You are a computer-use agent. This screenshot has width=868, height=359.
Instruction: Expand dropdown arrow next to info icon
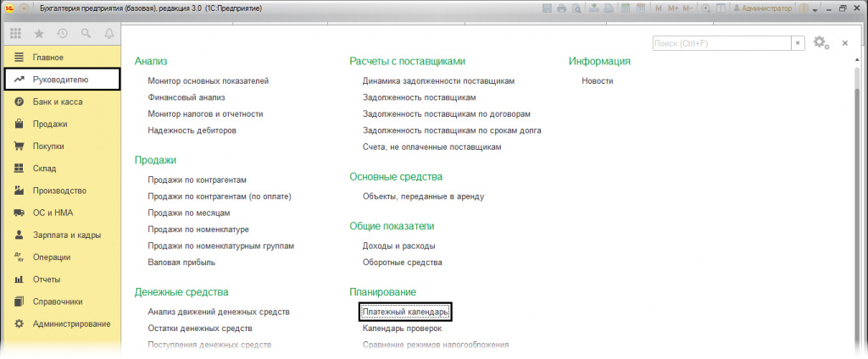[x=815, y=8]
